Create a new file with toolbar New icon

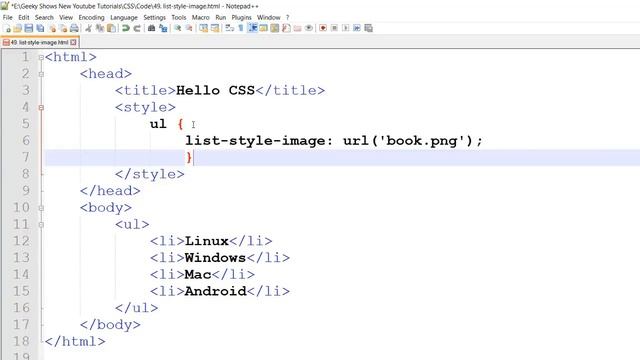tap(7, 28)
